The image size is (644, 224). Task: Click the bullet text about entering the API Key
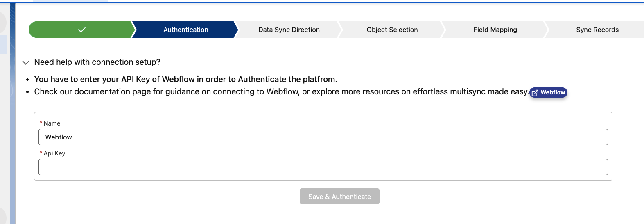(186, 79)
